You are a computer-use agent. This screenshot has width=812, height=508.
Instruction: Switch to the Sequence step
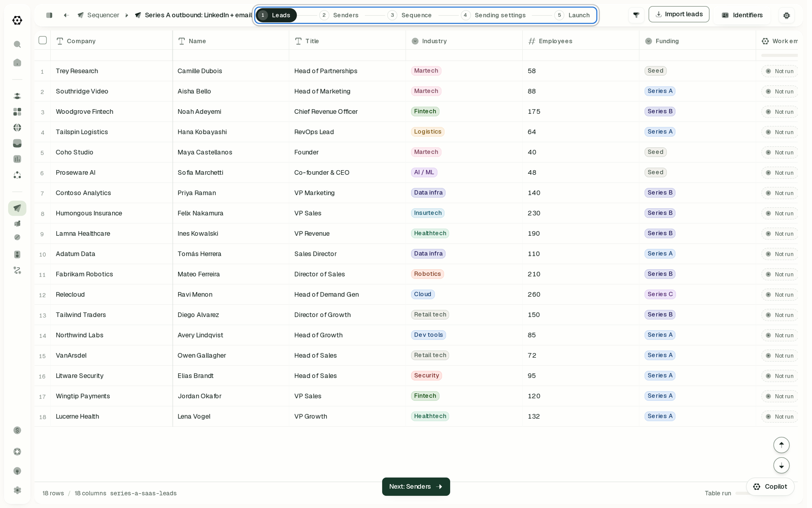point(410,15)
